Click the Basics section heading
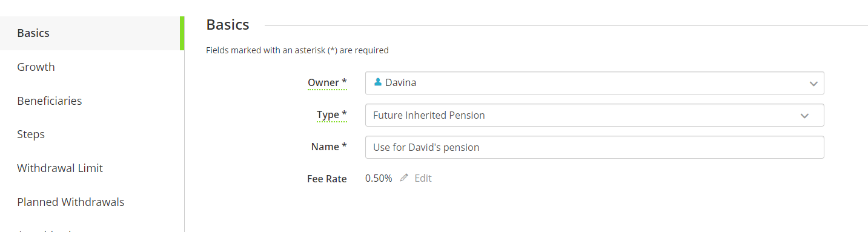868x232 pixels. [228, 25]
